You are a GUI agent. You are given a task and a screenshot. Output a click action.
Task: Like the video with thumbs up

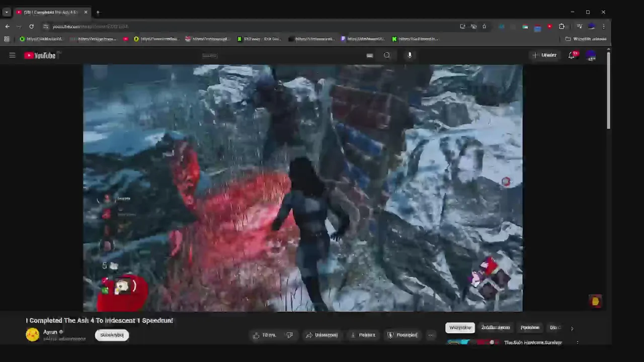[x=265, y=335]
